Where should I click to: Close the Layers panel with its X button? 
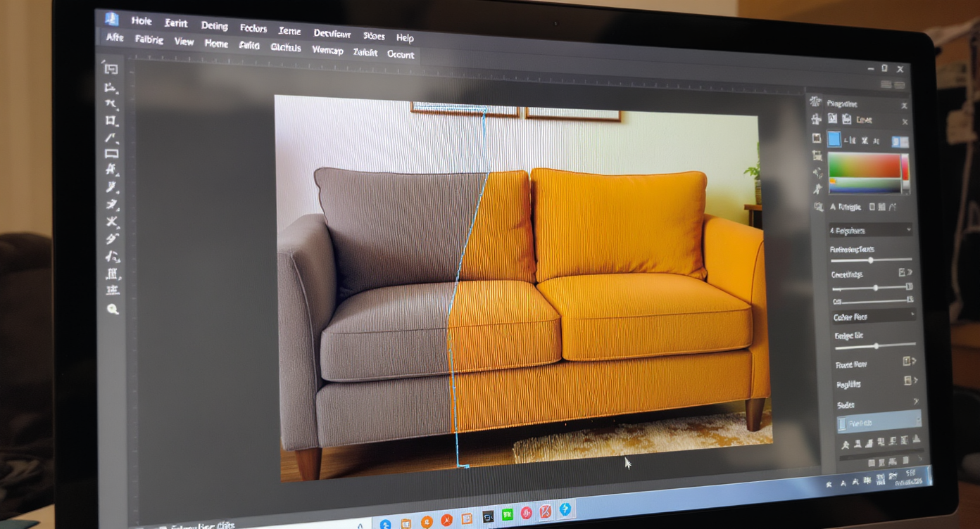tap(905, 121)
